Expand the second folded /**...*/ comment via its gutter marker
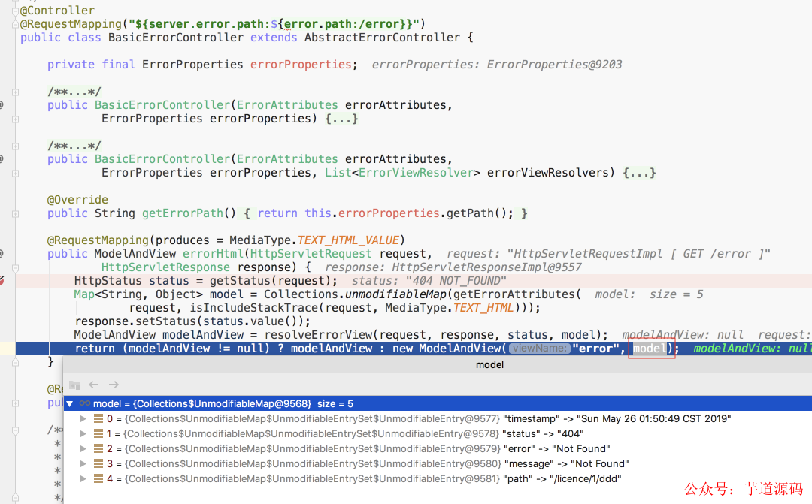Image resolution: width=812 pixels, height=504 pixels. 16,146
